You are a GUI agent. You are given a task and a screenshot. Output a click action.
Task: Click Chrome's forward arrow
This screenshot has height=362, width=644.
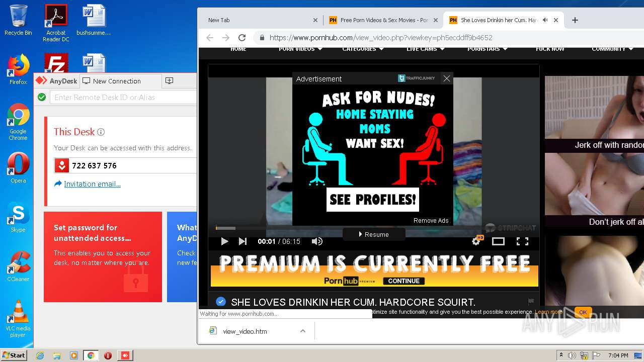click(x=226, y=38)
